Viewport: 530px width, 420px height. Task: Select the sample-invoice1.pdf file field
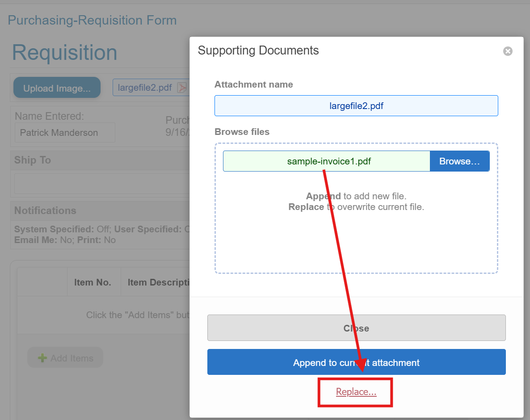click(x=326, y=161)
